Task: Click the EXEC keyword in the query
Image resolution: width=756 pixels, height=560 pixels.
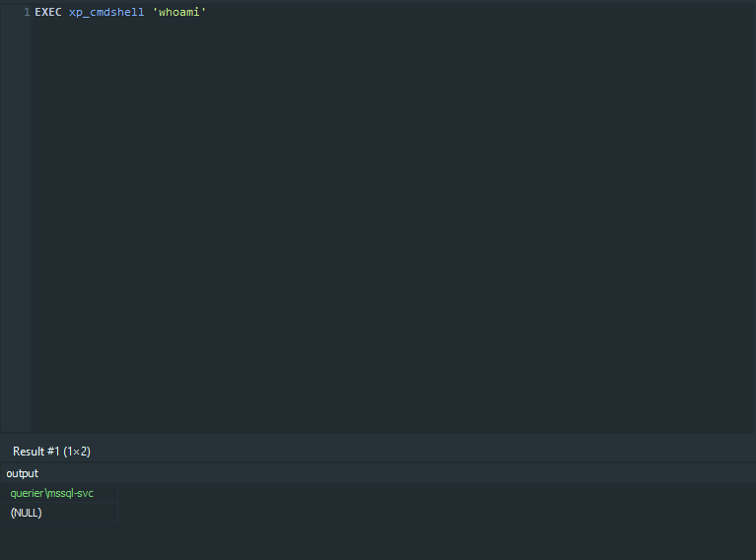Action: (48, 12)
